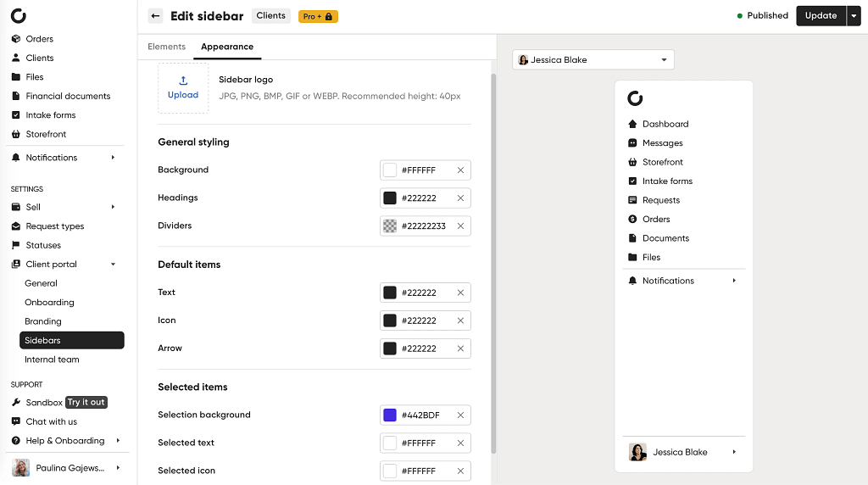
Task: Expand the Notifications submenu in left sidebar
Action: pyautogui.click(x=113, y=157)
